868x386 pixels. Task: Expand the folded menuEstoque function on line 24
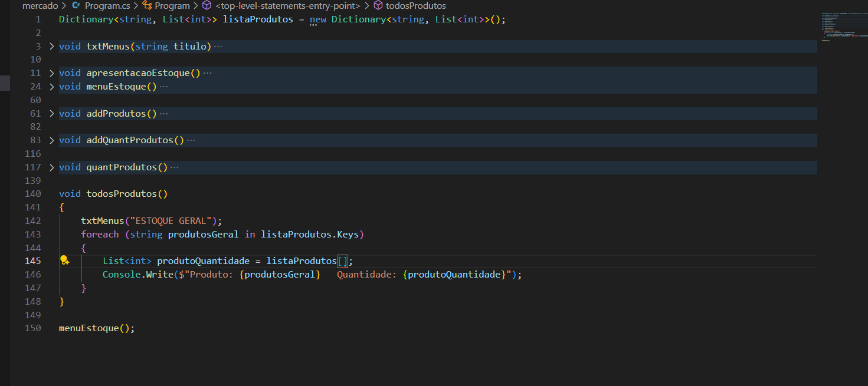click(x=51, y=87)
